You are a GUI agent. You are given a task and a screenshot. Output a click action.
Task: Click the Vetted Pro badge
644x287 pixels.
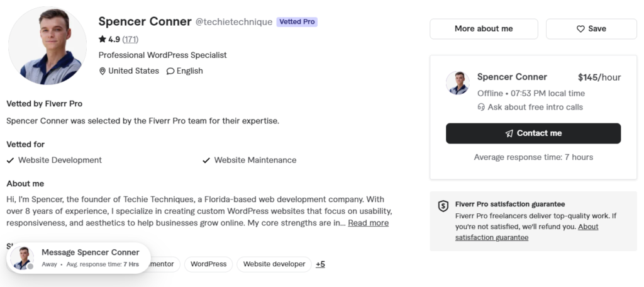coord(297,22)
